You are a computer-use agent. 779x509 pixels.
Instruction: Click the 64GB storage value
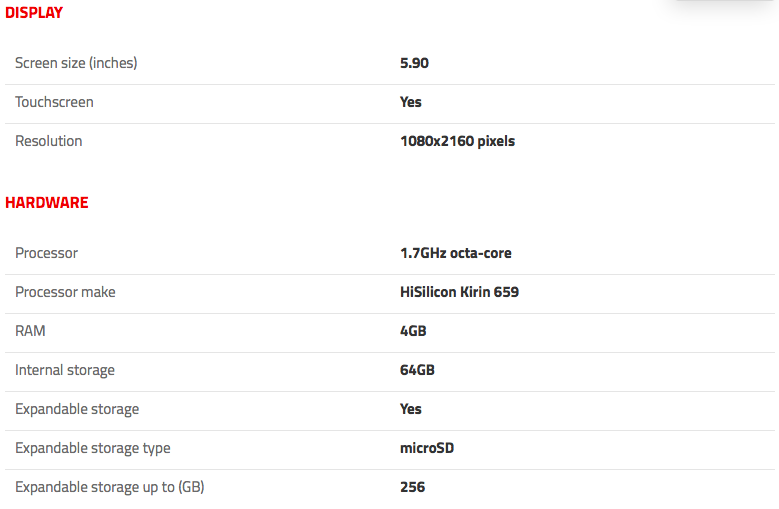click(x=417, y=370)
